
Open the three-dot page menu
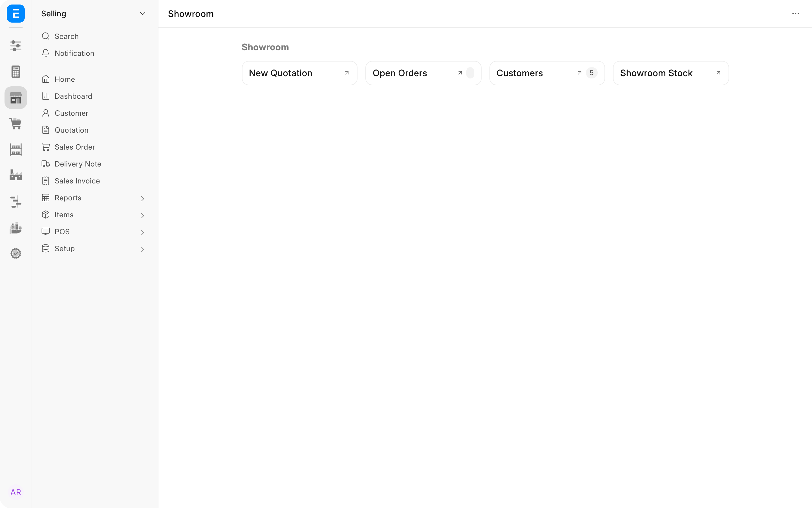coord(796,14)
